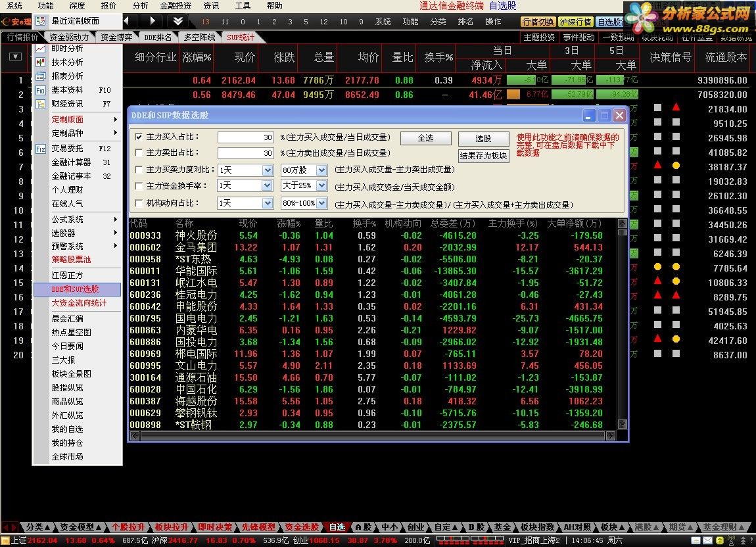Image resolution: width=756 pixels, height=547 pixels.
Task: Enable 机构动向占比 checkbox
Action: (x=139, y=203)
